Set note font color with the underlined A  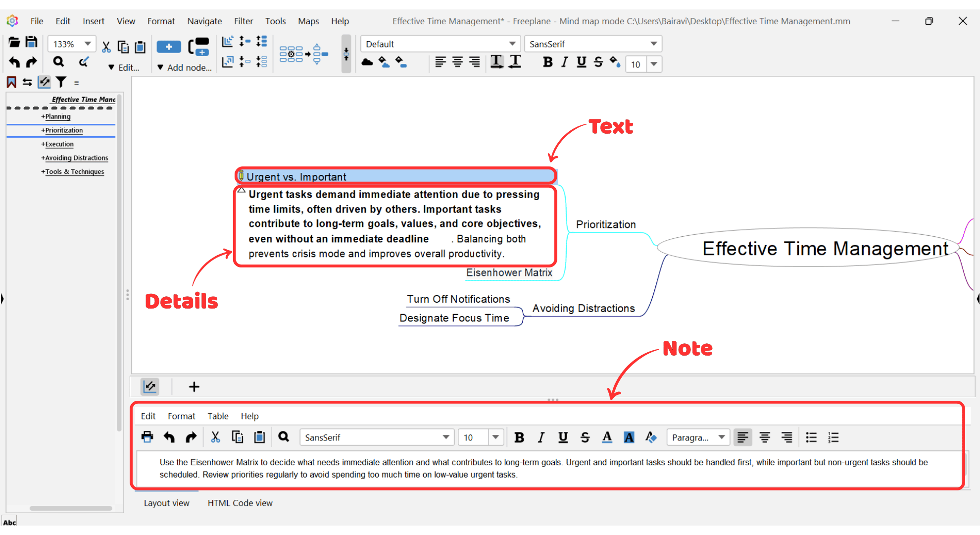(x=607, y=437)
